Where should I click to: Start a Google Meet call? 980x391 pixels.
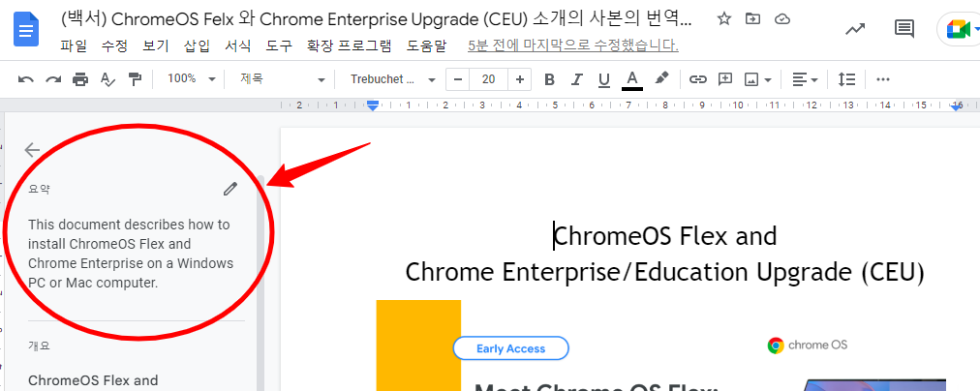(x=958, y=29)
